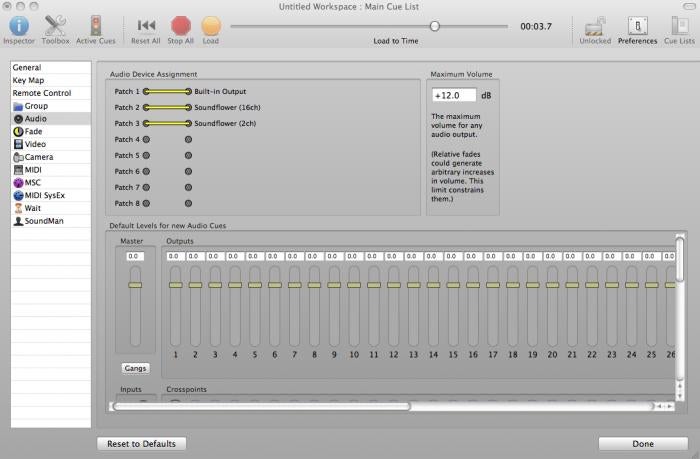The width and height of the screenshot is (700, 459).
Task: Click the Master level value field
Action: click(x=135, y=256)
